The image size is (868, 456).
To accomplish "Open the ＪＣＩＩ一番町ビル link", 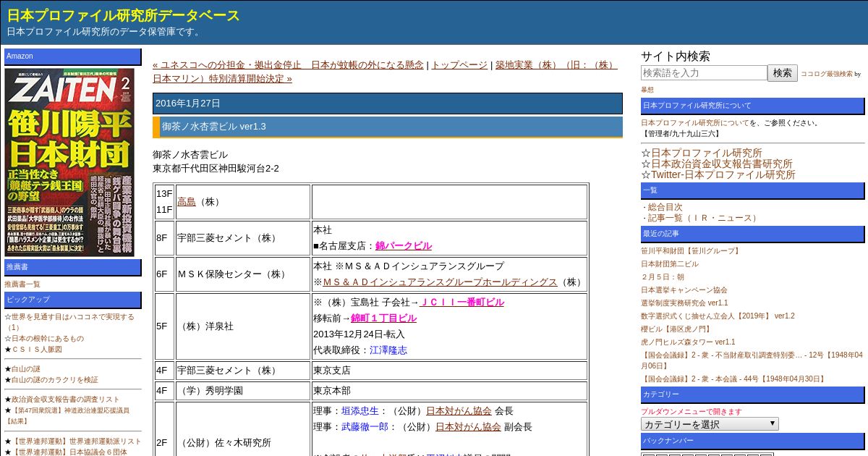I will (x=461, y=302).
